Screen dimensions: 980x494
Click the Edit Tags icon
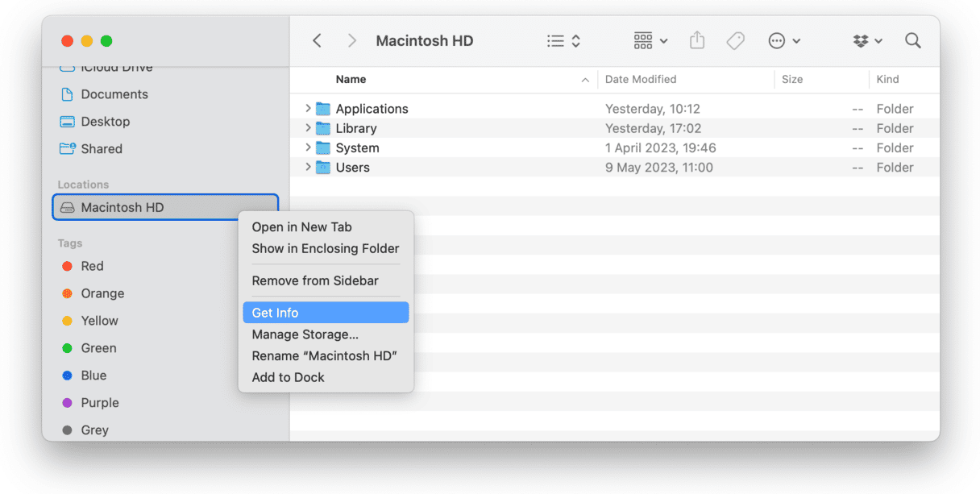(735, 41)
